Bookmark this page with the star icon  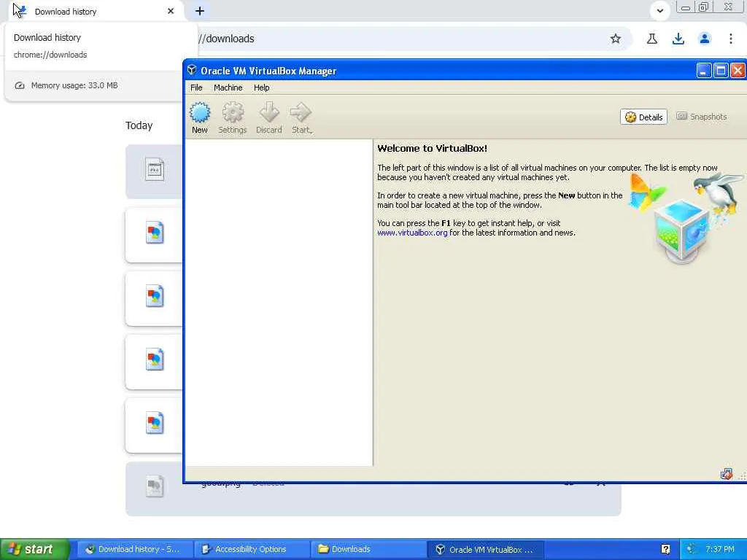point(616,39)
